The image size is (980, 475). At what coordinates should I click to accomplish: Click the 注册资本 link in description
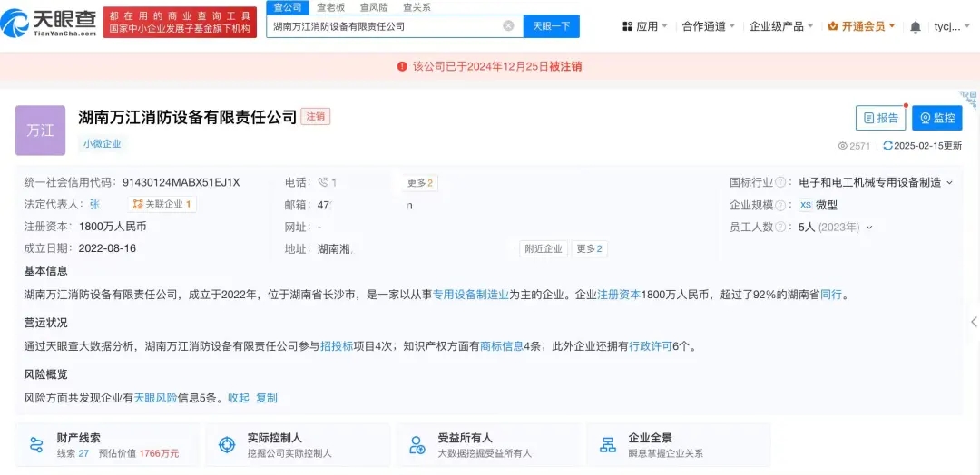tap(620, 296)
